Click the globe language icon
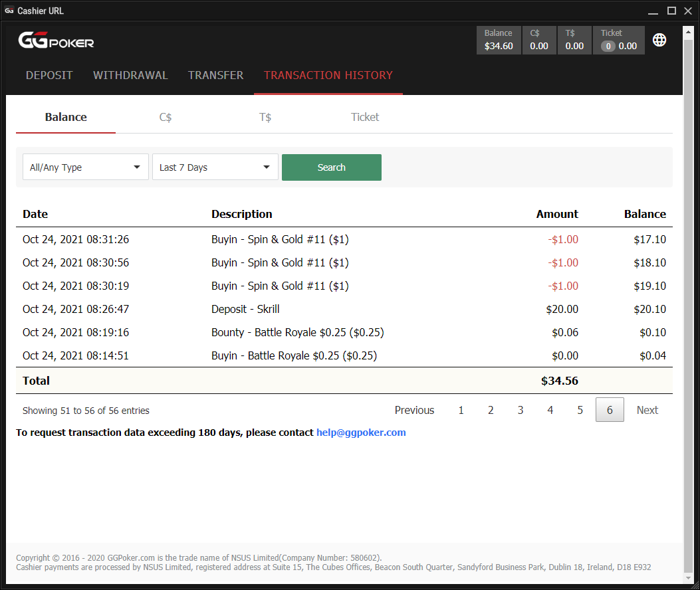 [x=659, y=40]
